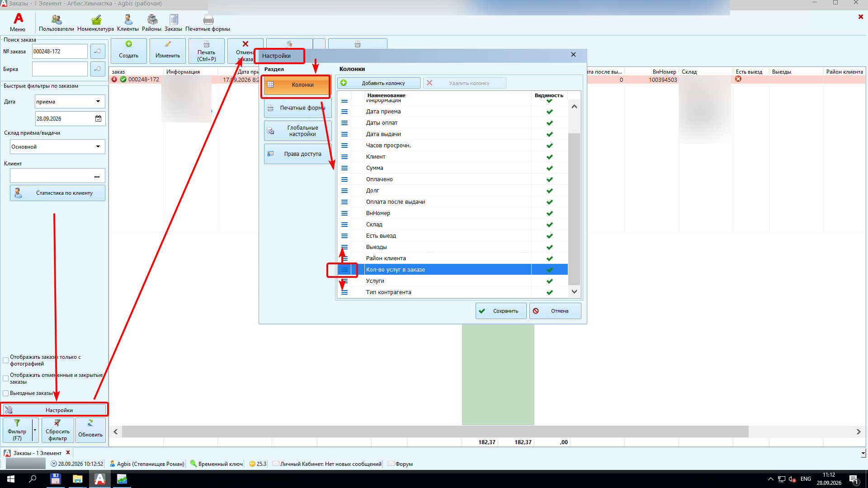
Task: Select the Права доступа section
Action: point(297,154)
